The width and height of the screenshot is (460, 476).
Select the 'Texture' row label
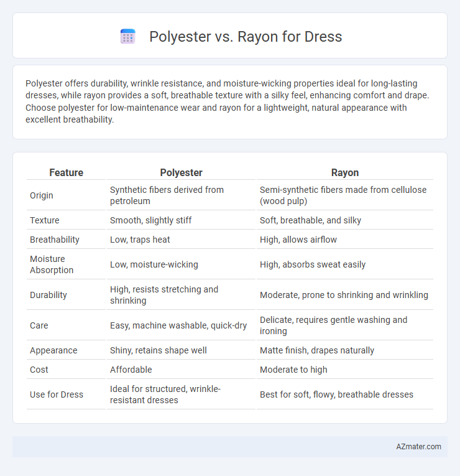(45, 220)
